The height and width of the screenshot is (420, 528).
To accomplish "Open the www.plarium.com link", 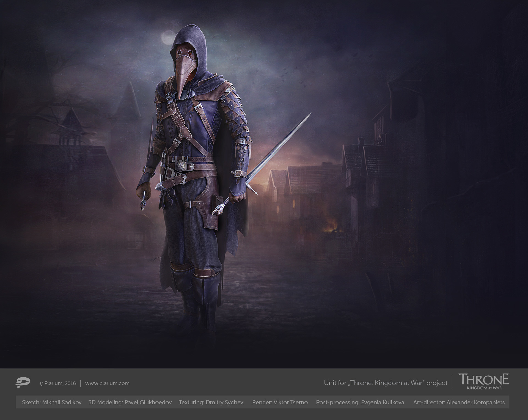I will 107,383.
